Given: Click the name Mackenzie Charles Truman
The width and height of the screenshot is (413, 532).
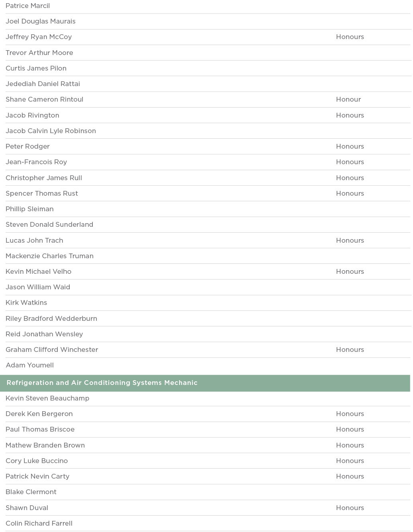Looking at the screenshot, I should click(49, 256).
